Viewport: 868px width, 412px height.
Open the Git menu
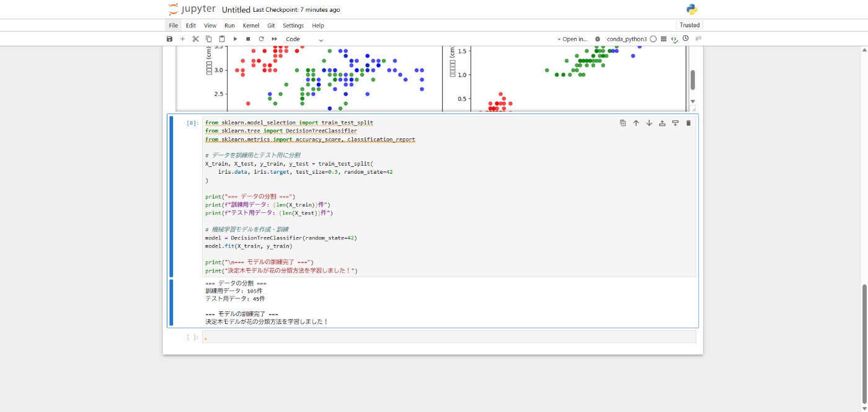pyautogui.click(x=271, y=25)
